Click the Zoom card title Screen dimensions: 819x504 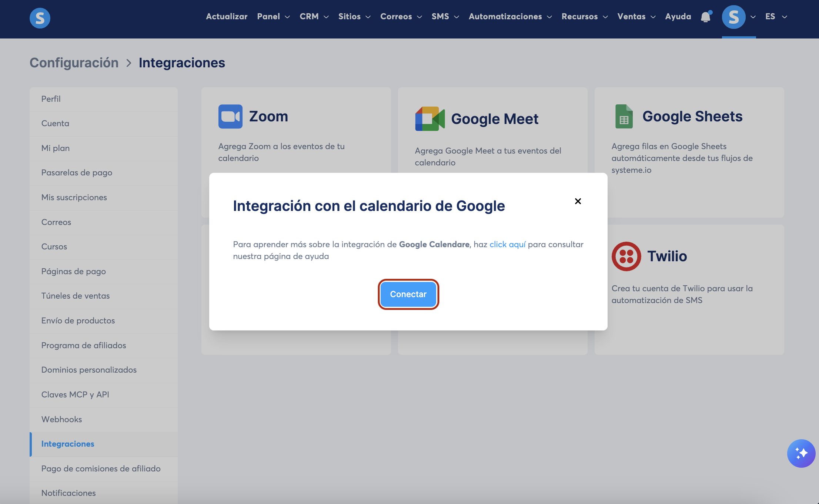point(268,116)
